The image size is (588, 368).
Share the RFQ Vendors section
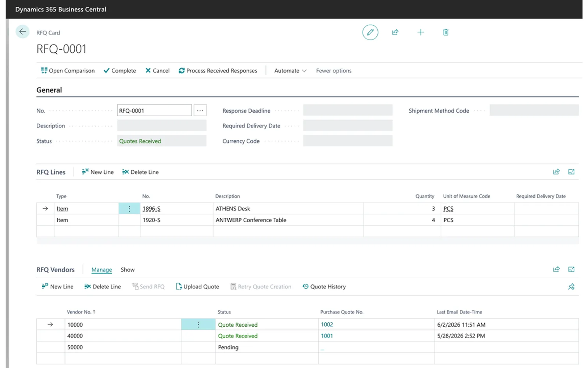pos(556,269)
